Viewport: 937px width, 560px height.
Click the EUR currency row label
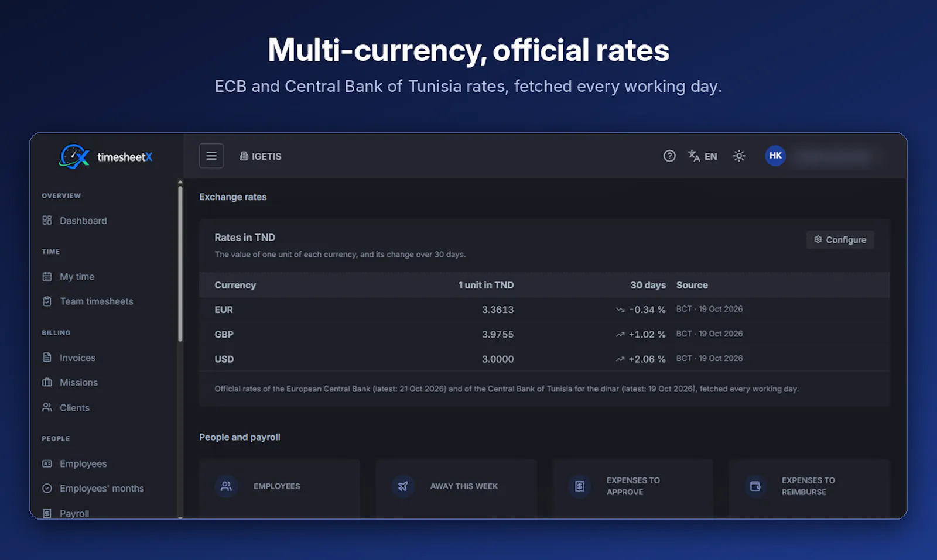click(x=224, y=310)
